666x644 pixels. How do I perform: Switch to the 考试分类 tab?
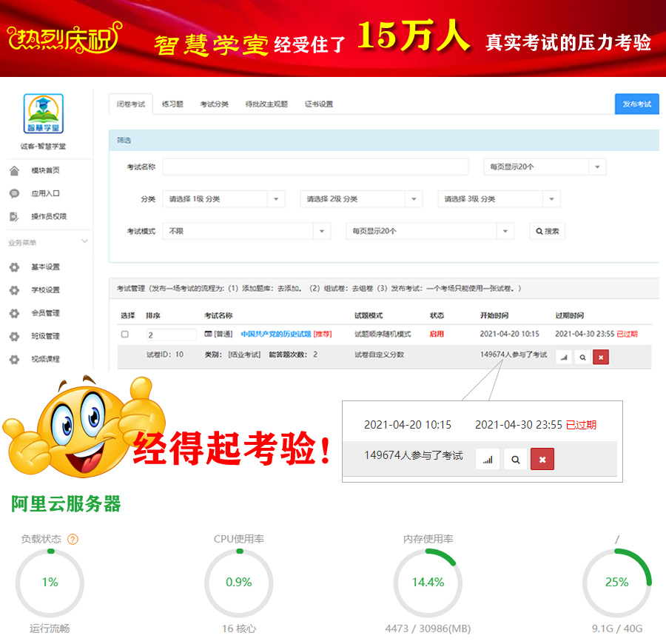pyautogui.click(x=215, y=104)
